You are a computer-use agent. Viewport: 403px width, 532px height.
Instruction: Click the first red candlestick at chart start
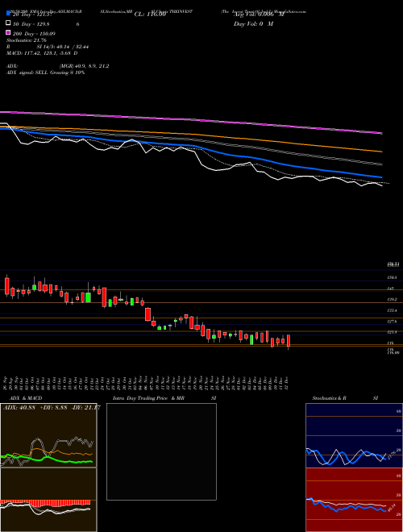point(7,285)
